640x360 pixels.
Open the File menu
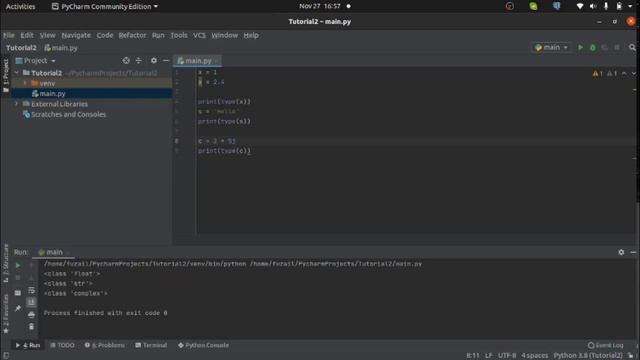click(9, 35)
